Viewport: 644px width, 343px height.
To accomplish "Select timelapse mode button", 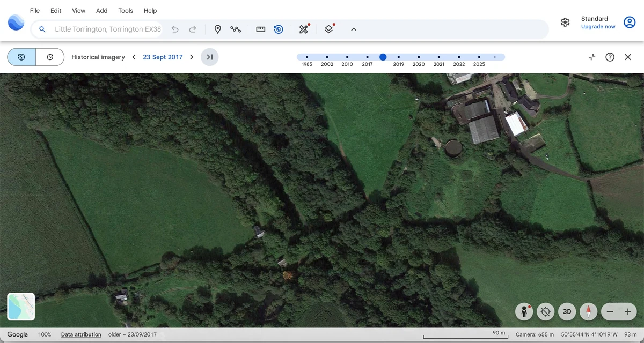I will click(x=50, y=57).
